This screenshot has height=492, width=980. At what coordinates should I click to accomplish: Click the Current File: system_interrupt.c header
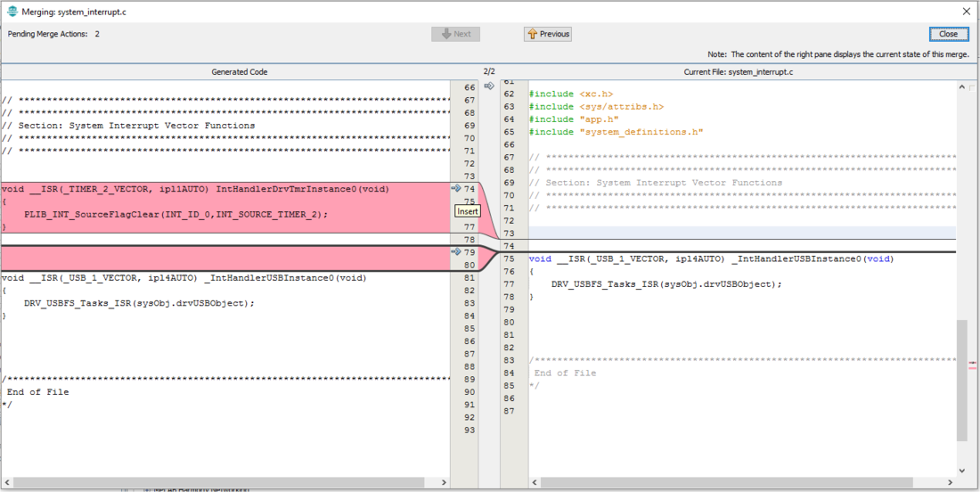click(739, 72)
